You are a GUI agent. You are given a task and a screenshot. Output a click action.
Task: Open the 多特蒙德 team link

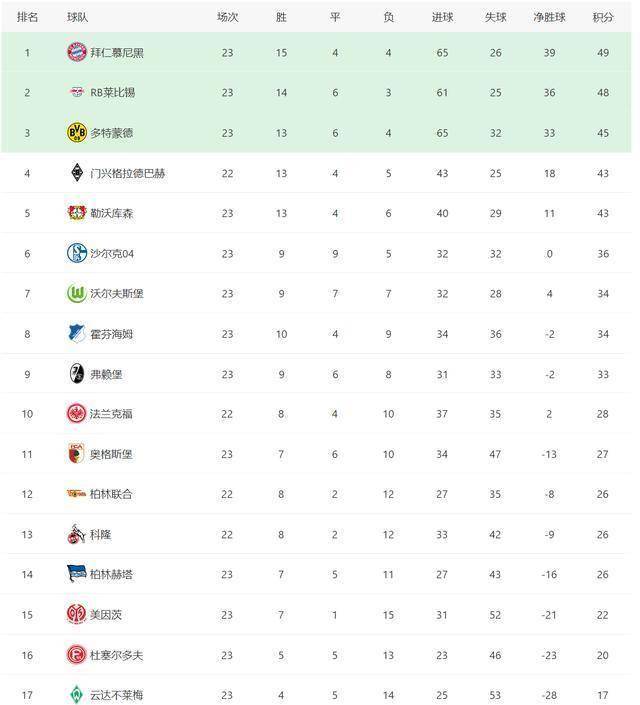click(x=112, y=133)
